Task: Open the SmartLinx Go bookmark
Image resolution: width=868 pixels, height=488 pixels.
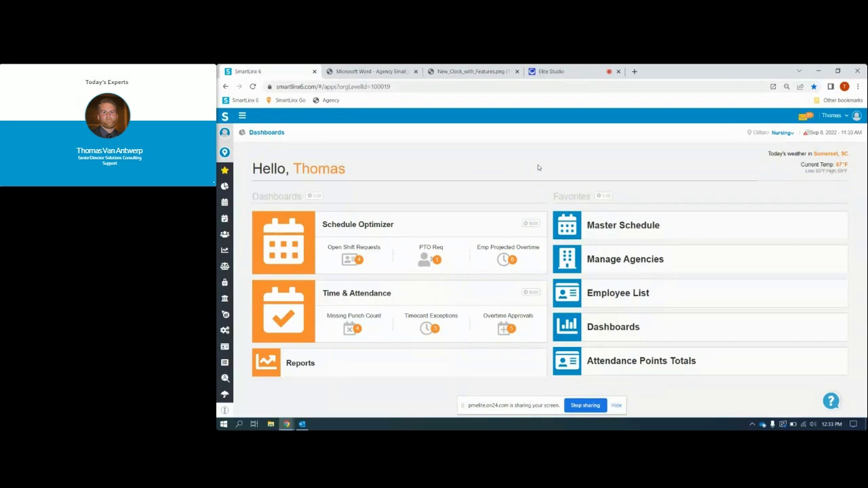Action: 285,100
